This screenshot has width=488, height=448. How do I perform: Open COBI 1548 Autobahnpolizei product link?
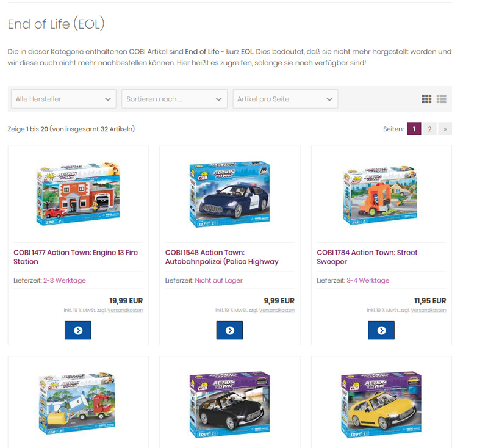pyautogui.click(x=222, y=257)
